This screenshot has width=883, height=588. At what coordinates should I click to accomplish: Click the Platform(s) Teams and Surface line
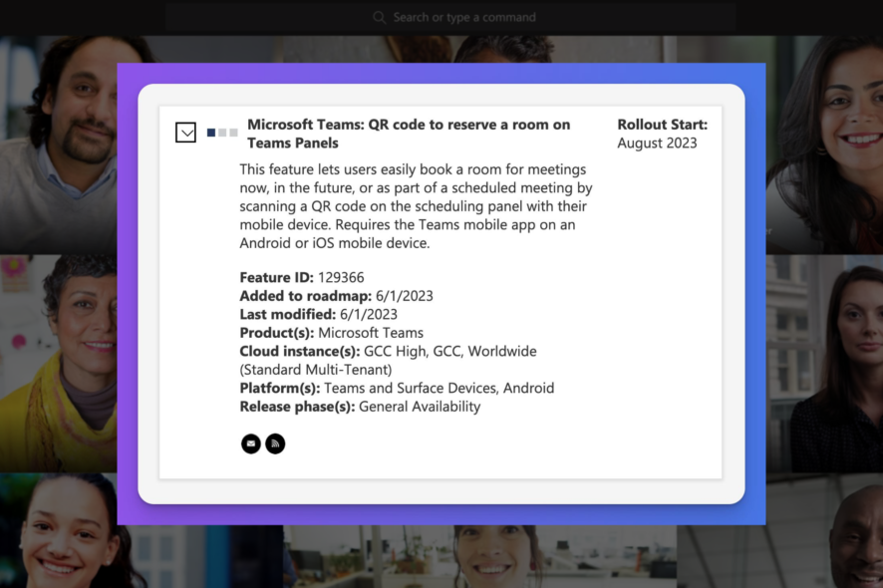397,388
